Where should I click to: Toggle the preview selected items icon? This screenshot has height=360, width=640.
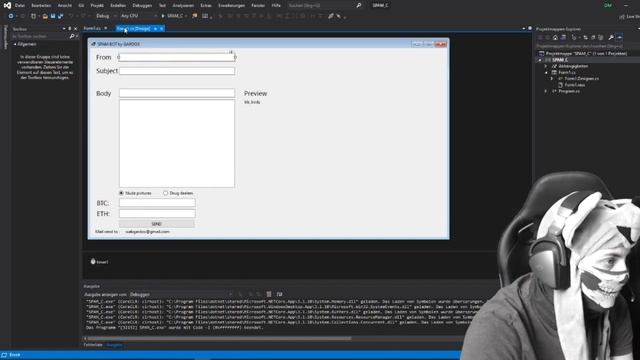pos(619,38)
